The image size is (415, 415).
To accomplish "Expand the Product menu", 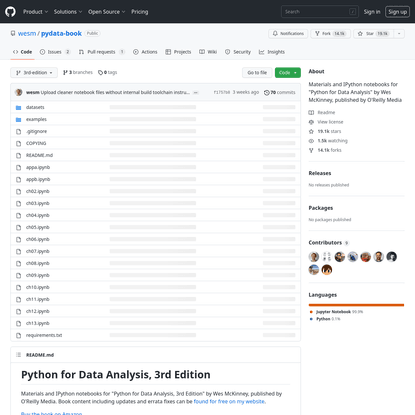I will 35,12.
